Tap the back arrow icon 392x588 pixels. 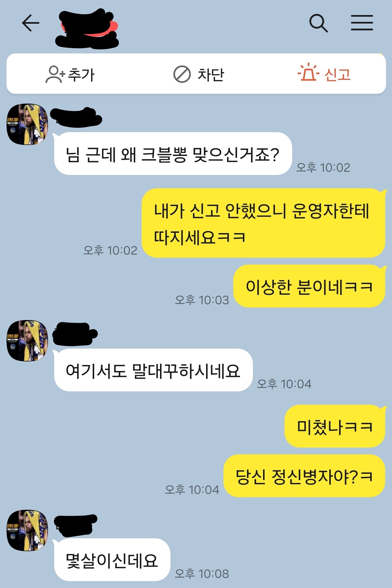tap(31, 23)
